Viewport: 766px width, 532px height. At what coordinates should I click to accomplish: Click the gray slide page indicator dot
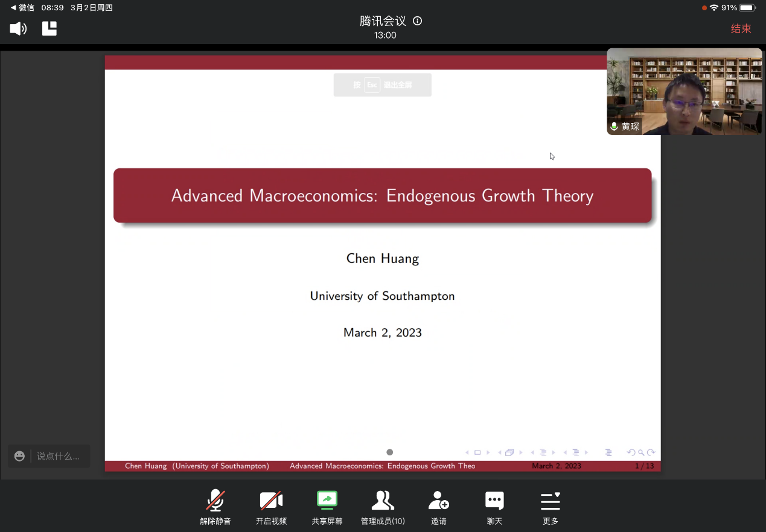click(x=390, y=452)
